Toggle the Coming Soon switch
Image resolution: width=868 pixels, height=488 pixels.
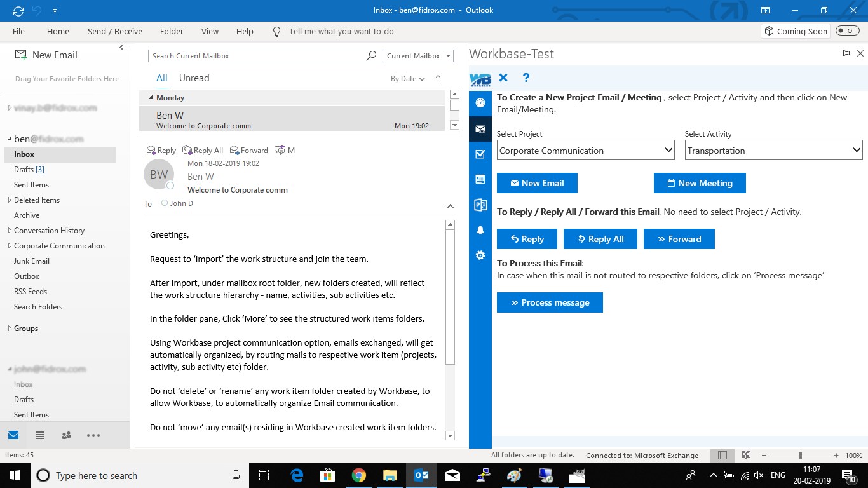[x=848, y=31]
